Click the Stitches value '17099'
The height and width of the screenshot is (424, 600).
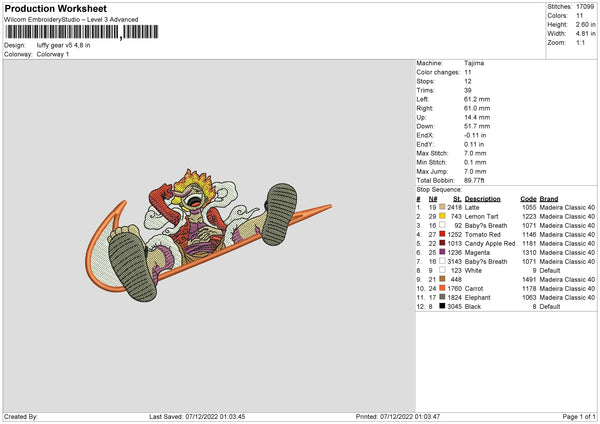[585, 7]
